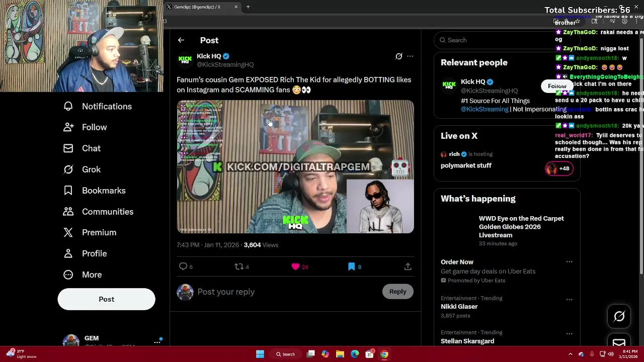Click the grey Reply button
The image size is (644, 362).
pos(397,292)
